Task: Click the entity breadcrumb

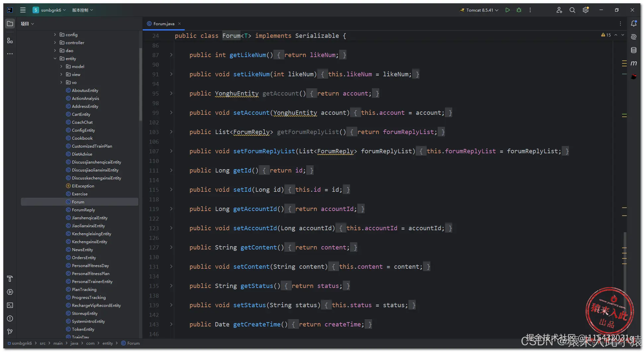Action: [x=107, y=343]
